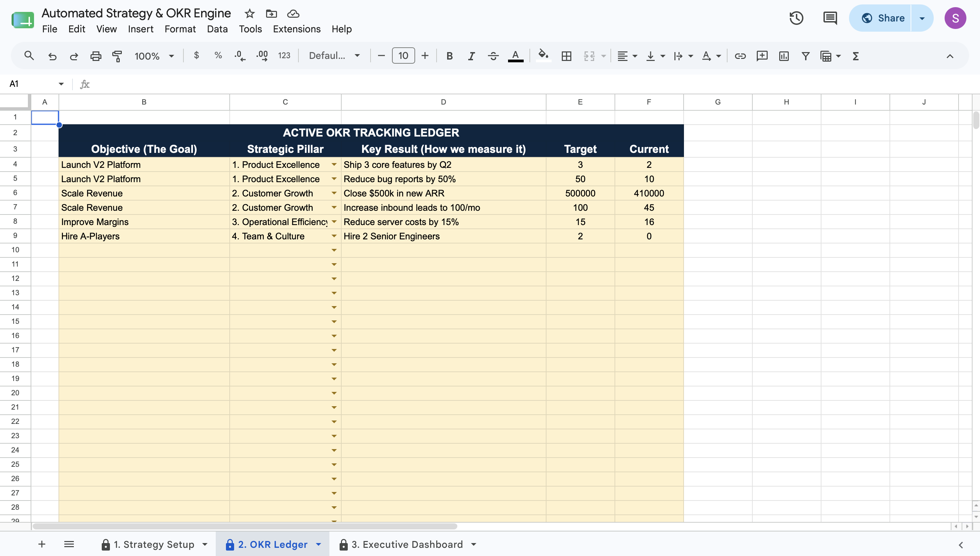Click the paint format roller icon

[x=117, y=56]
